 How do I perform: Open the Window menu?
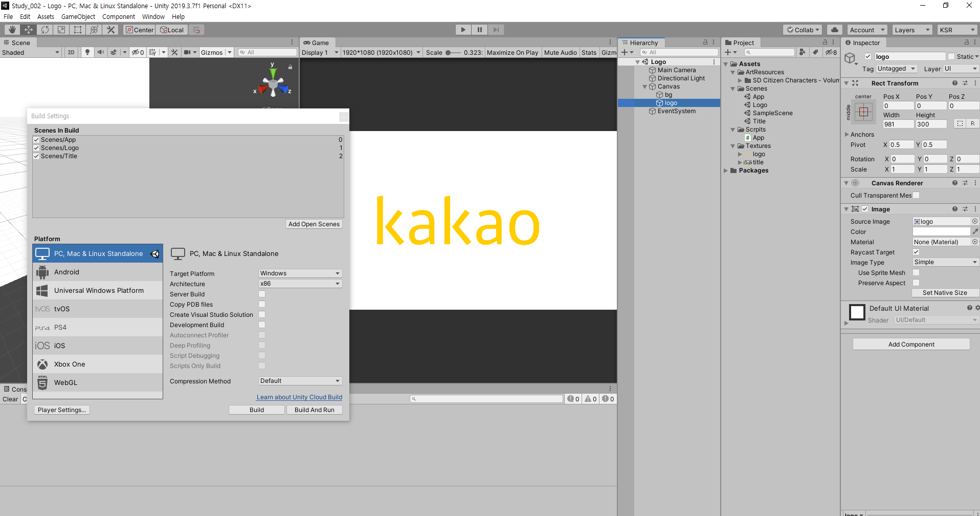[153, 16]
